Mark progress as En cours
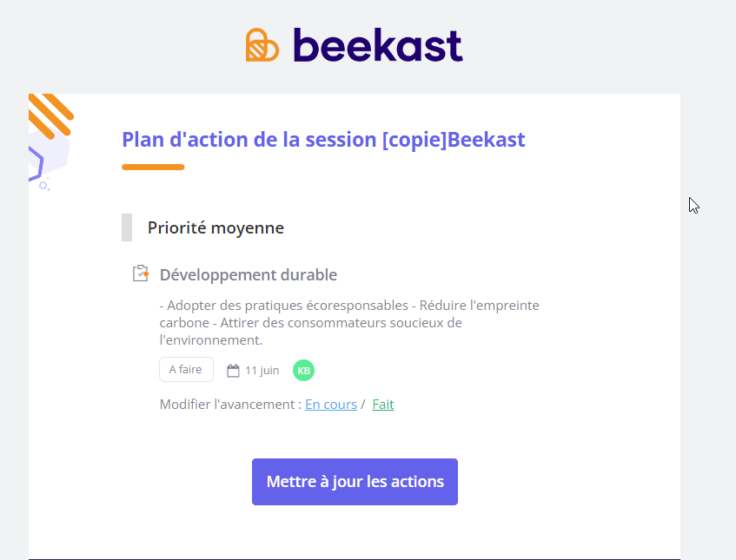The height and width of the screenshot is (560, 736). click(331, 405)
